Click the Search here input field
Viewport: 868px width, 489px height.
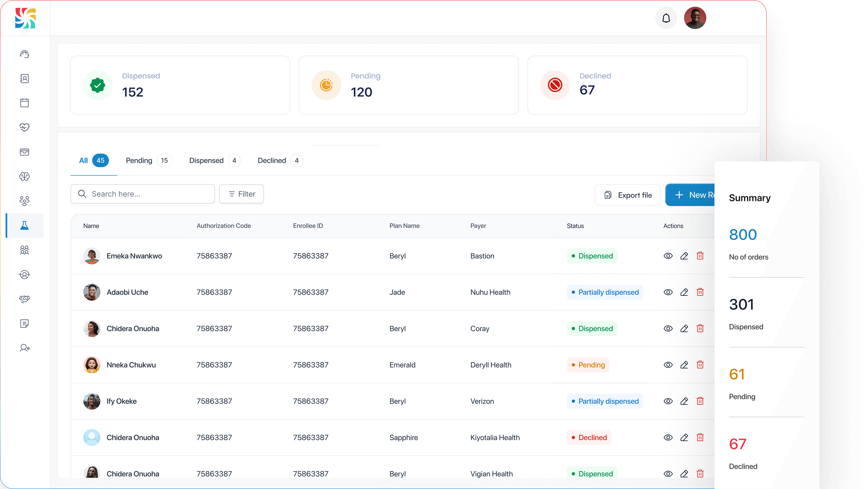click(x=143, y=194)
